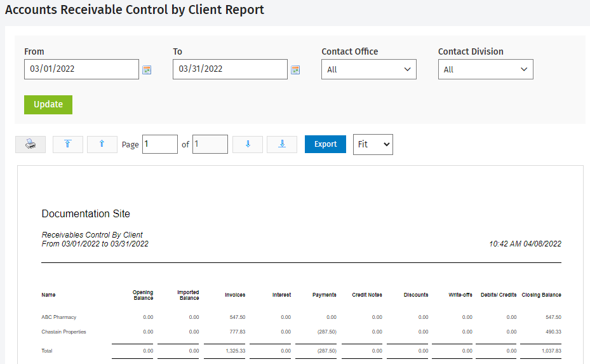Click the To date input field
The height and width of the screenshot is (364, 590).
230,69
